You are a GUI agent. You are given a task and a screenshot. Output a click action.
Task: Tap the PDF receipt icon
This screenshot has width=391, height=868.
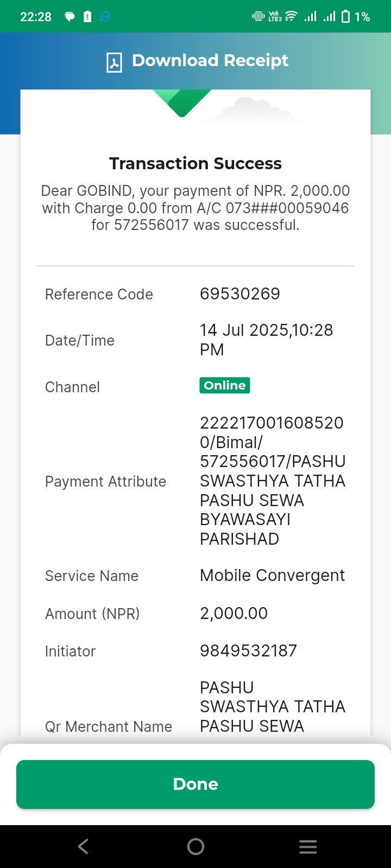click(x=114, y=62)
